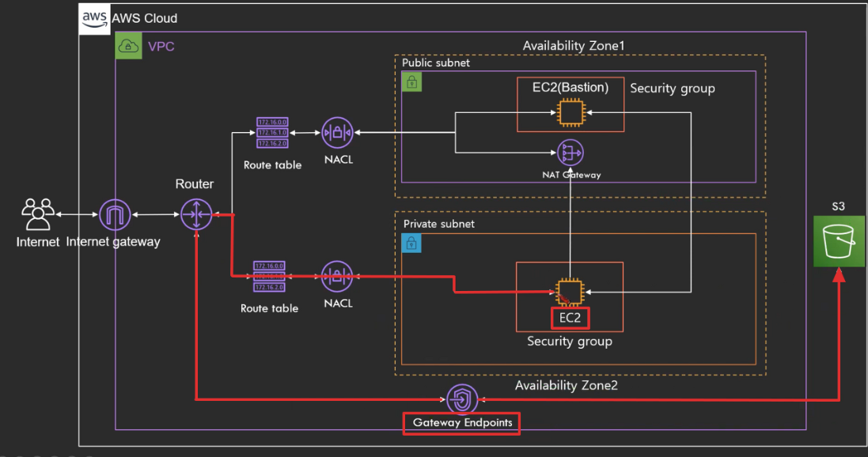Screen dimensions: 868x457
Task: Select the Availability Zone1 label
Action: 574,46
